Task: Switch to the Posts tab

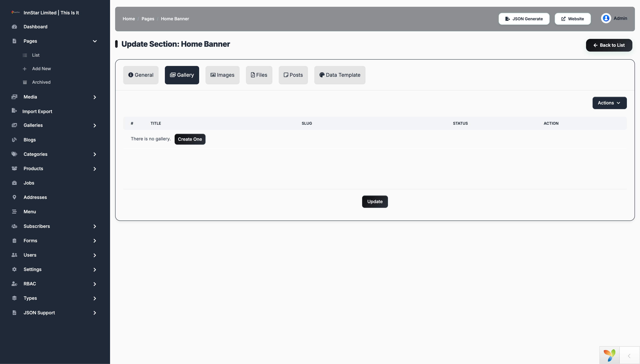Action: 293,75
